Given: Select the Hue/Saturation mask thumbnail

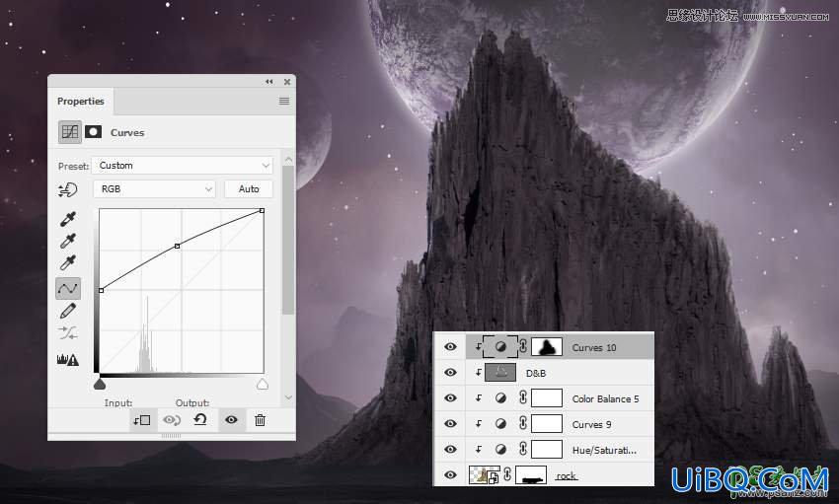Looking at the screenshot, I should (x=546, y=450).
